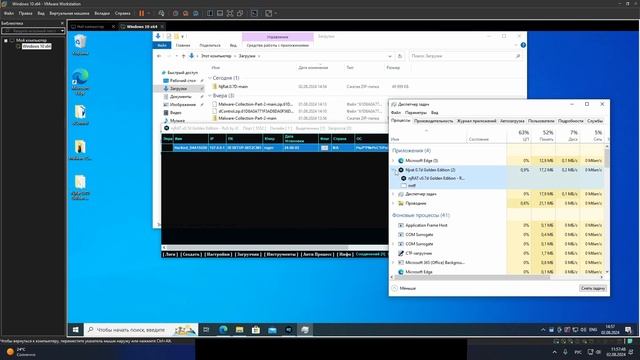
Task: Click the VMware Unity mode icon
Action: tap(240, 13)
